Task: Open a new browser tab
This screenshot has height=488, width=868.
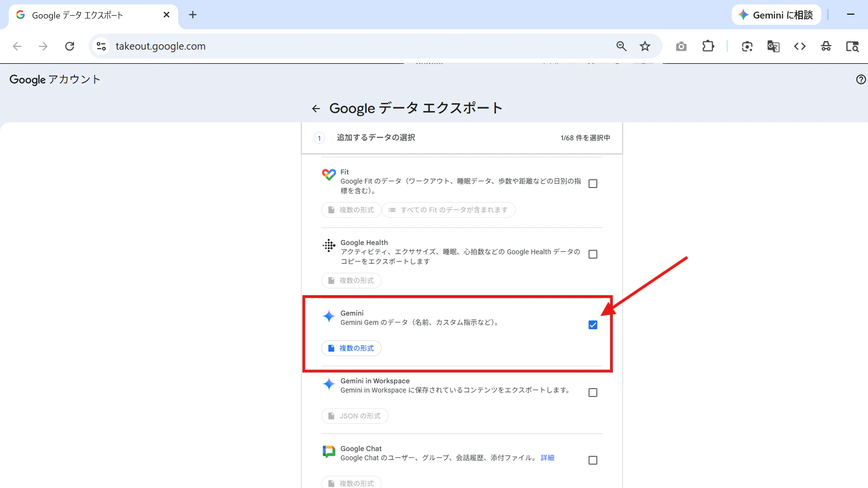Action: pos(193,15)
